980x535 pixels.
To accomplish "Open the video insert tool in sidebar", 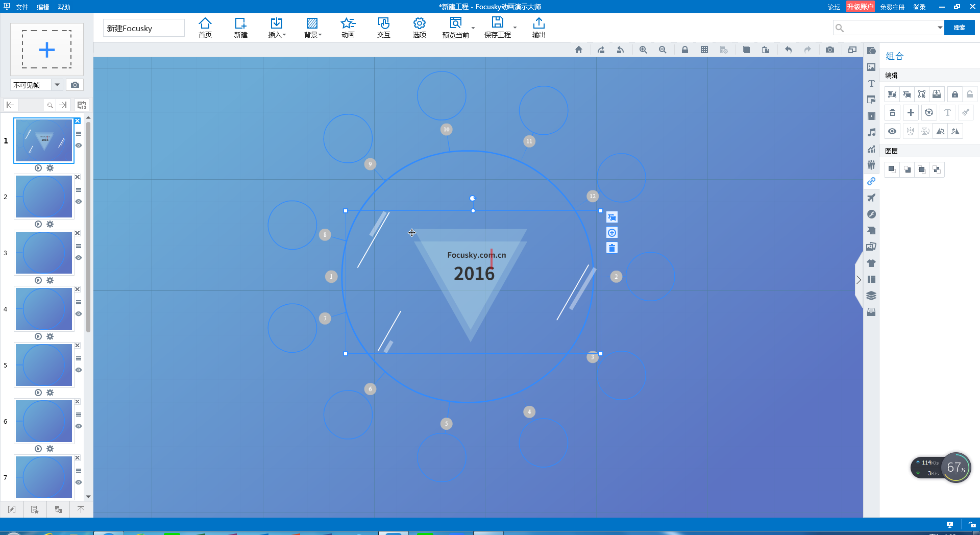I will 871,116.
